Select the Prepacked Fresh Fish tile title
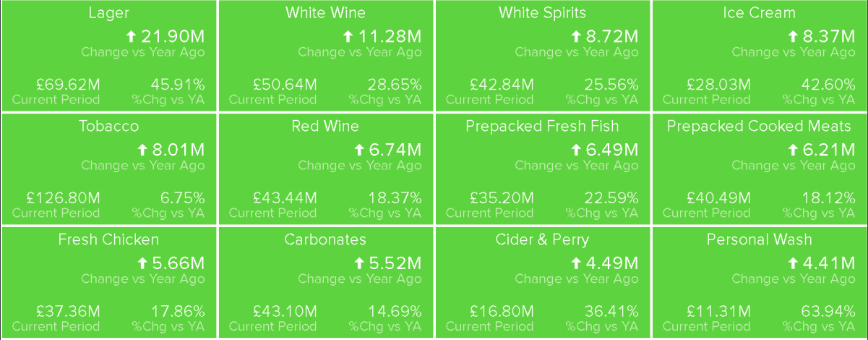The width and height of the screenshot is (868, 340). (x=542, y=127)
